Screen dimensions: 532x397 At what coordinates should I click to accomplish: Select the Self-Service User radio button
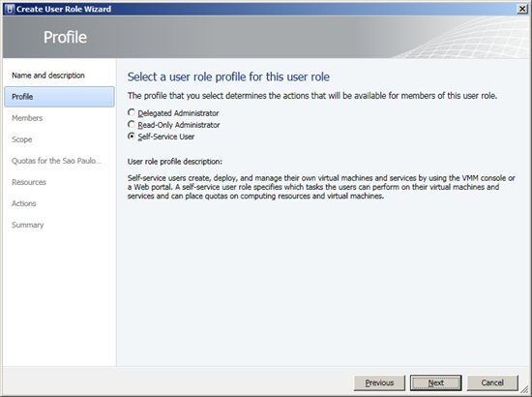click(x=132, y=137)
